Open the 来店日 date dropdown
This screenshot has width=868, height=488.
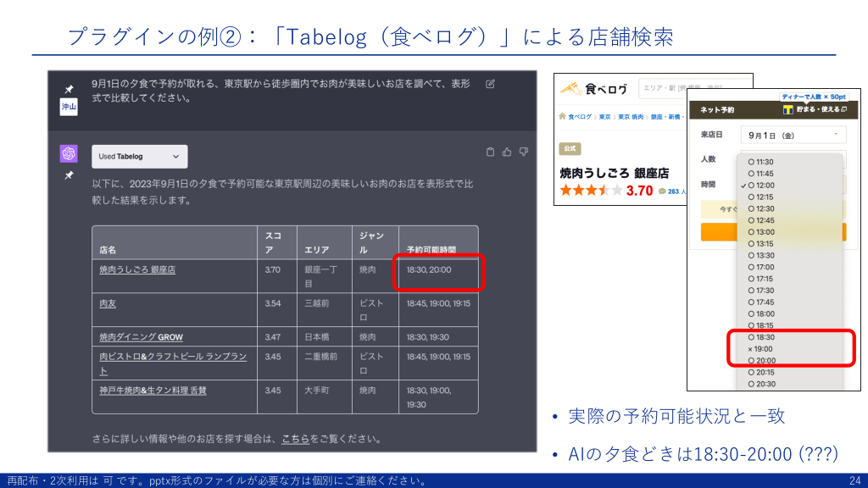[793, 135]
